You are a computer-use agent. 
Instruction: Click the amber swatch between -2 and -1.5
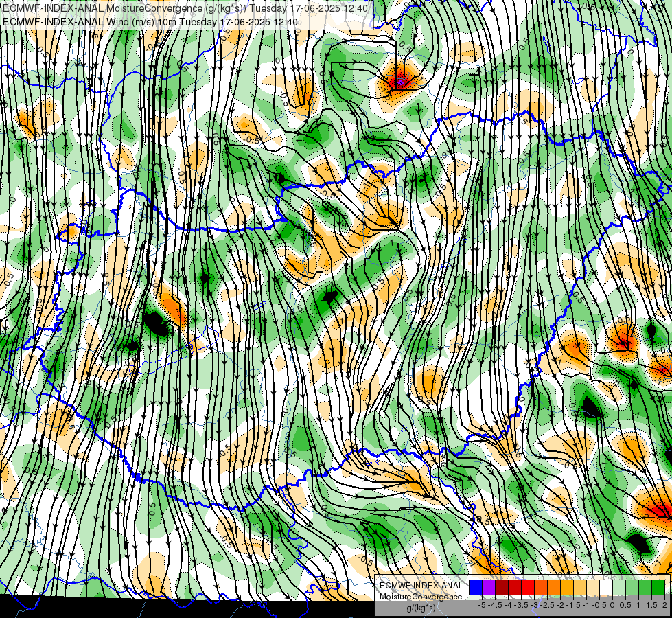pos(567,588)
